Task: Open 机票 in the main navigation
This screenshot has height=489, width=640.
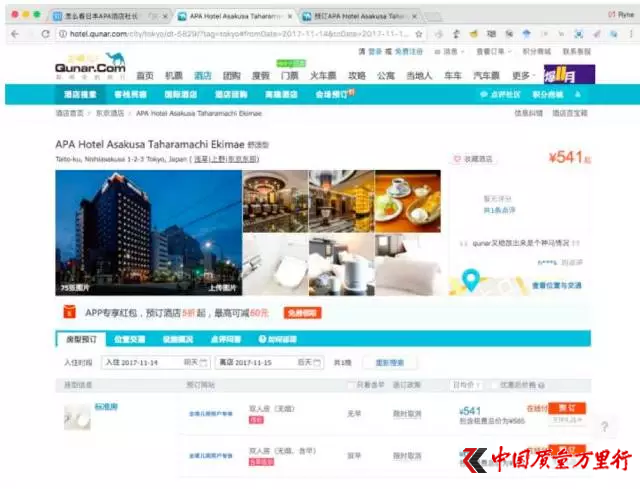Action: pyautogui.click(x=173, y=76)
